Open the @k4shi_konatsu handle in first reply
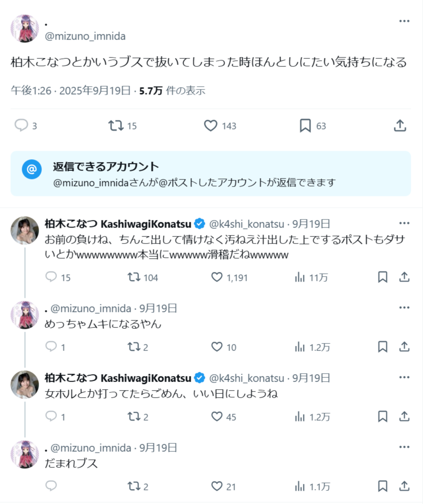 tap(246, 223)
